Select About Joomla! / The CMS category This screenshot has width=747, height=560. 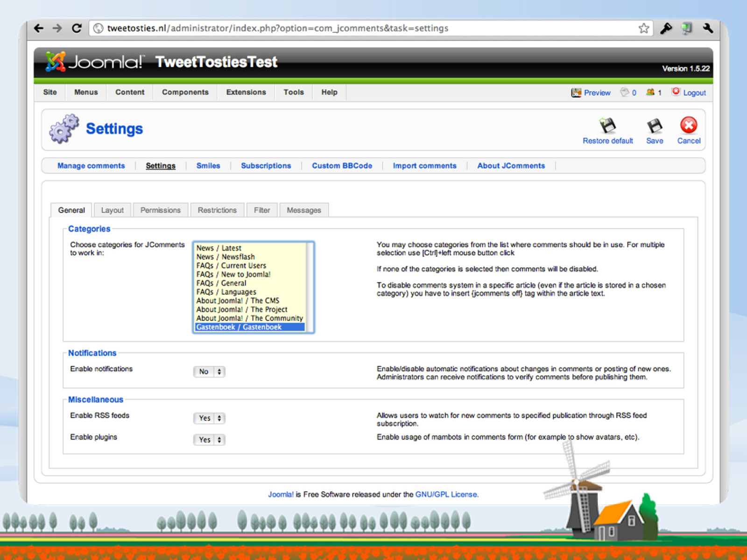[x=250, y=301]
